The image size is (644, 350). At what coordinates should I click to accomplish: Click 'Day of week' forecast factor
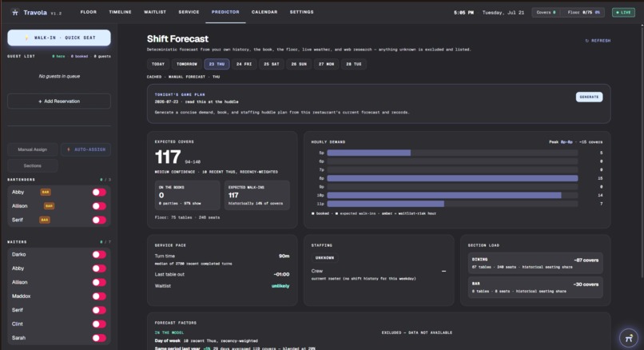click(167, 341)
